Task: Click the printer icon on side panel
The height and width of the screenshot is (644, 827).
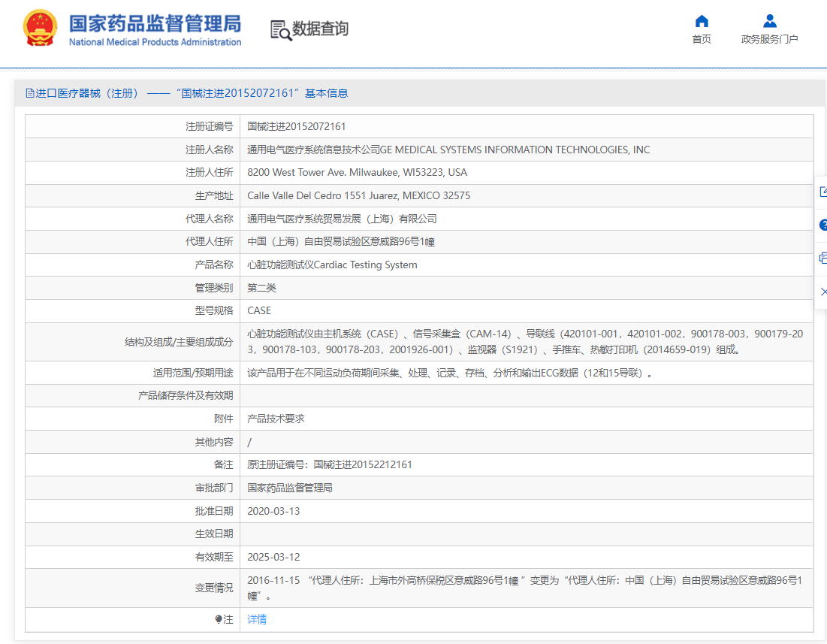Action: (x=822, y=259)
